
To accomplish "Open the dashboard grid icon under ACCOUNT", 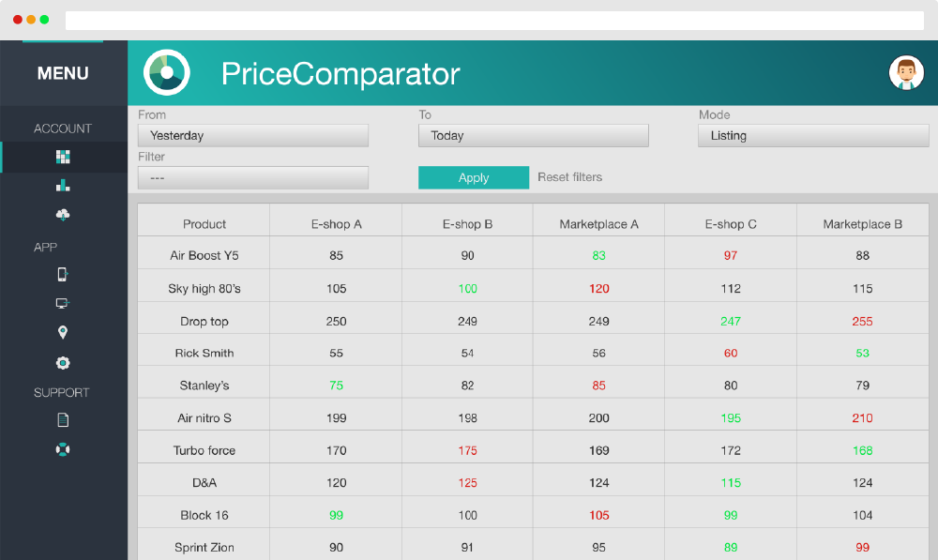I will point(63,157).
